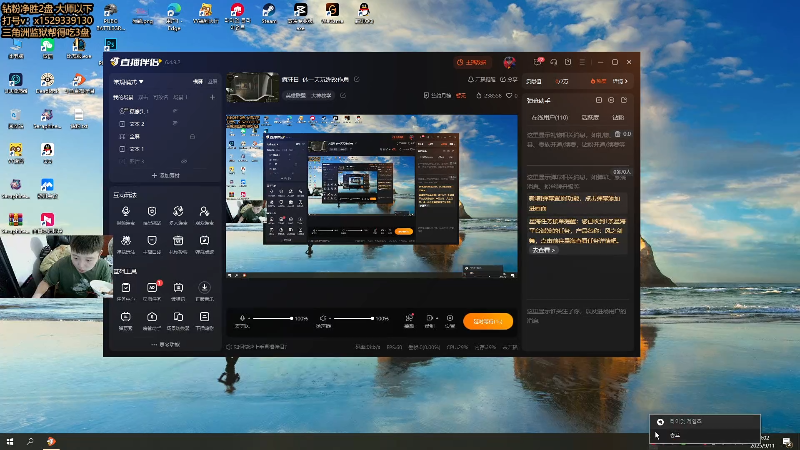Viewport: 800px width, 450px height.
Task: Open the shield icon next to the microphone tool
Action: [152, 211]
